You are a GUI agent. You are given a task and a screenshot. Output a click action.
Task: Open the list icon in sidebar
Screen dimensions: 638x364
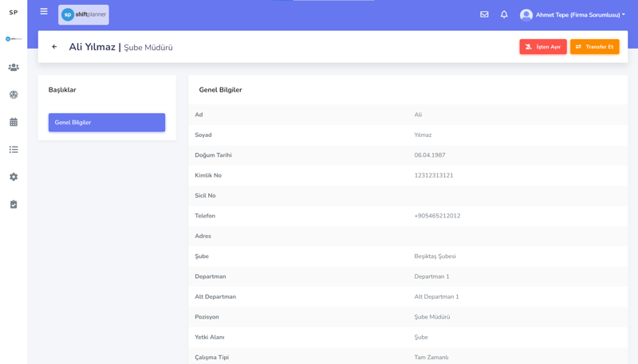coord(14,150)
